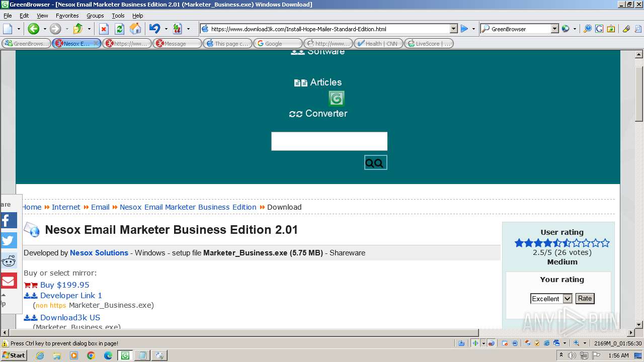Open Chrome from the taskbar
This screenshot has height=362, width=644.
[x=91, y=355]
